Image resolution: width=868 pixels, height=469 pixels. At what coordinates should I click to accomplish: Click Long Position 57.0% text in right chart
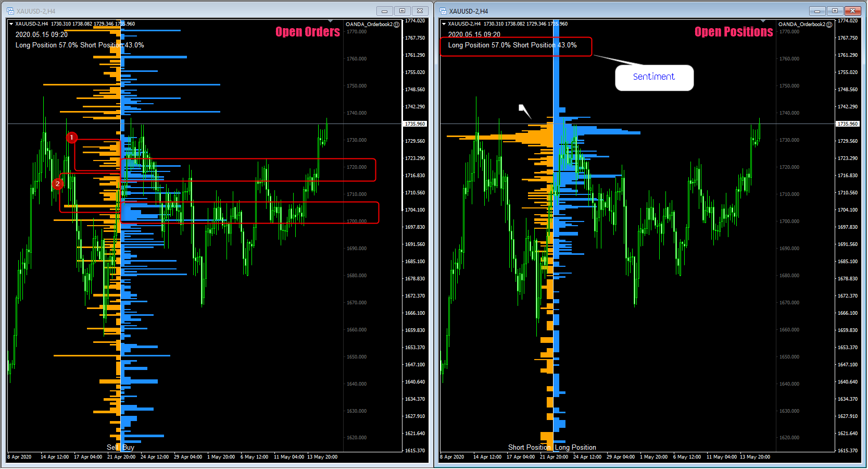480,45
